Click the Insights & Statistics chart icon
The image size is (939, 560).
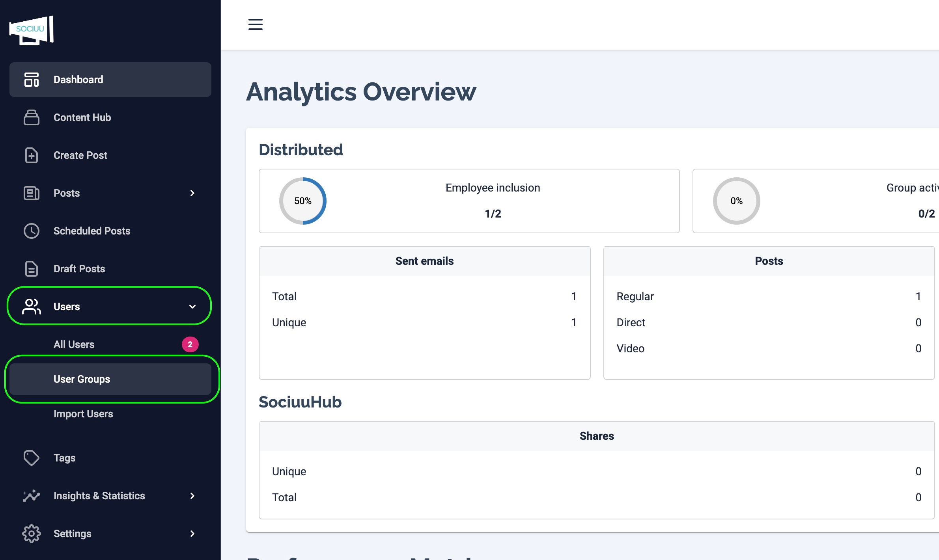pos(32,496)
